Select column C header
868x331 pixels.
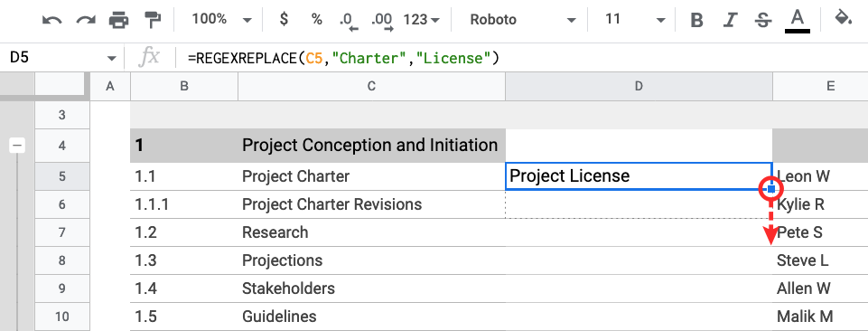pos(371,86)
